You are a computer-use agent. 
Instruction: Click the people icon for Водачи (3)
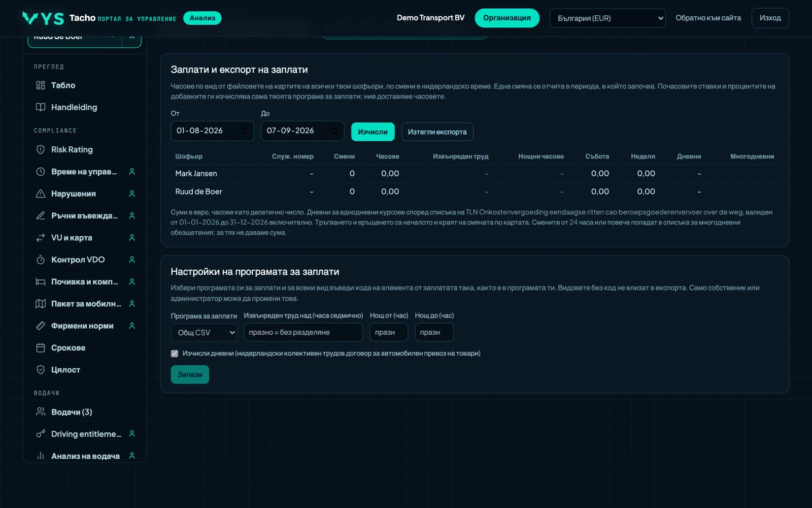pyautogui.click(x=41, y=412)
